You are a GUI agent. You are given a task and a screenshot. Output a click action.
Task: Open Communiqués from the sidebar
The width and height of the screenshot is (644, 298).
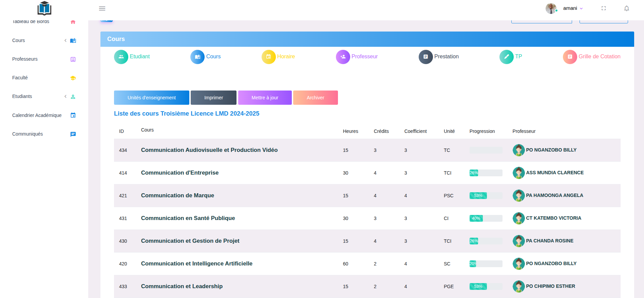[x=27, y=134]
